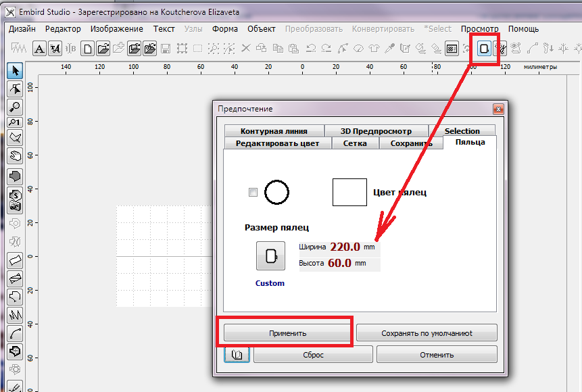Open the 3D Предпросмотр tab

[x=375, y=131]
